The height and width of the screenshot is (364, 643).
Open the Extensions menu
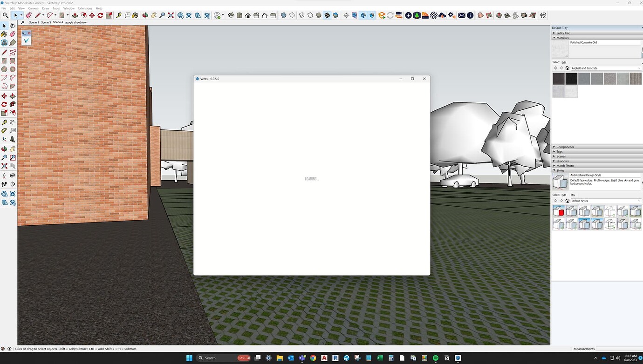pos(84,8)
